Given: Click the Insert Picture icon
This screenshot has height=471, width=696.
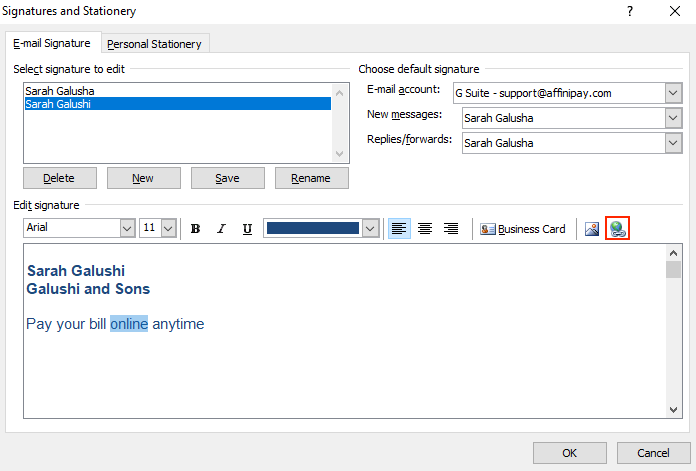Looking at the screenshot, I should [x=592, y=229].
